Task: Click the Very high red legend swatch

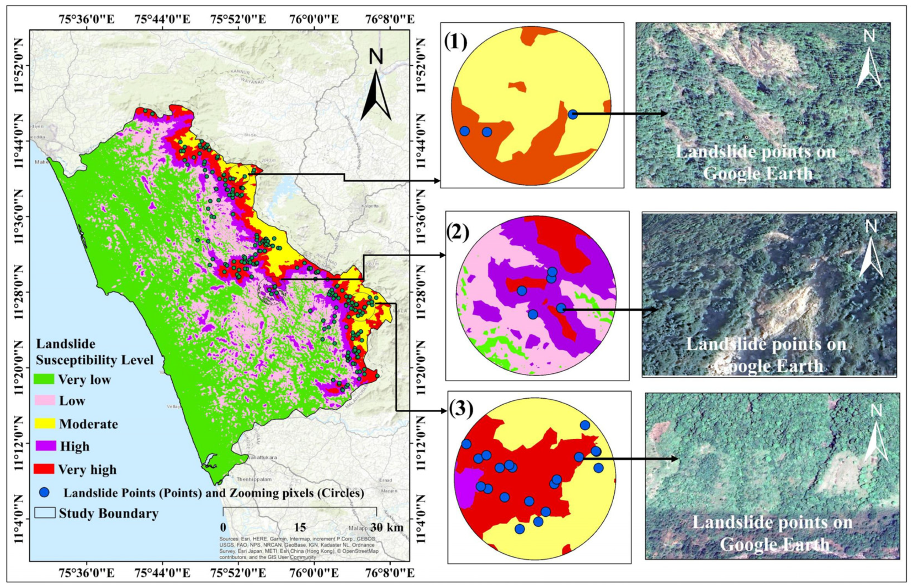Action: pyautogui.click(x=44, y=469)
